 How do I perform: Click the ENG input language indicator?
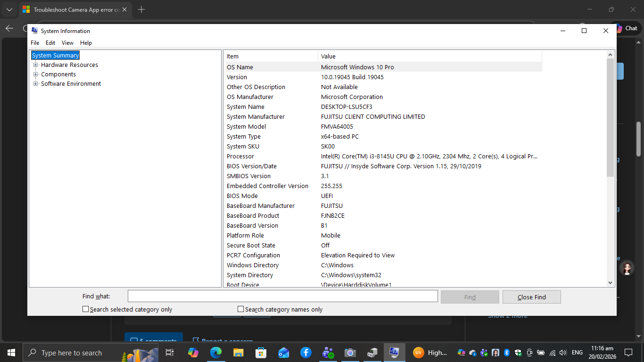click(x=577, y=353)
